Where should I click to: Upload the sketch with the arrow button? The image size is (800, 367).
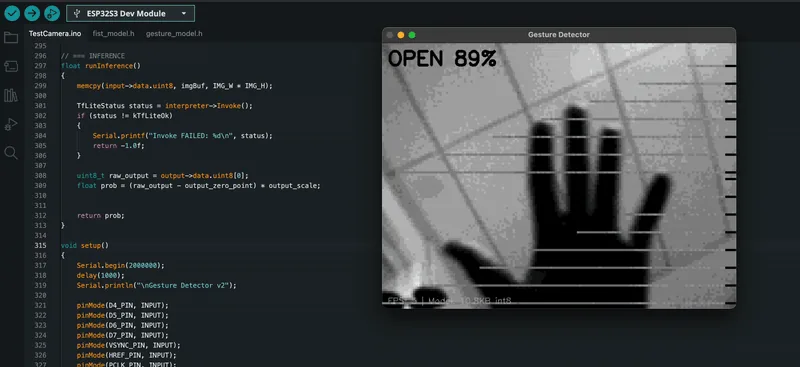tap(32, 13)
